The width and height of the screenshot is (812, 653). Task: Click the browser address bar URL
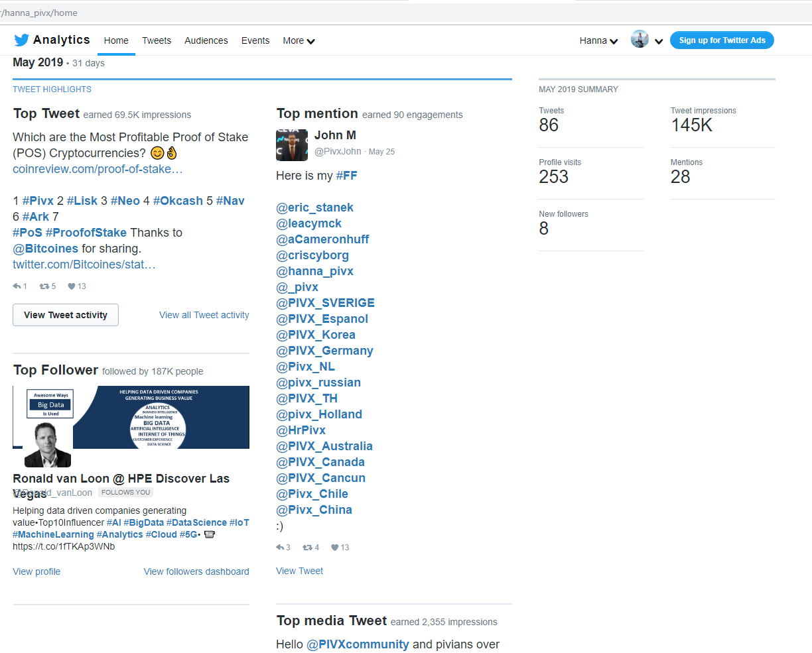pyautogui.click(x=40, y=13)
